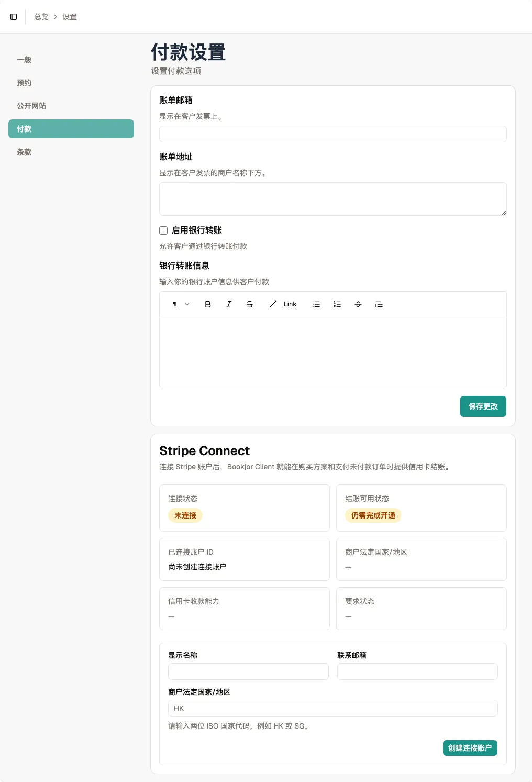Toggle the sidebar panel icon
Screen dimensions: 532x782
[x=14, y=17]
